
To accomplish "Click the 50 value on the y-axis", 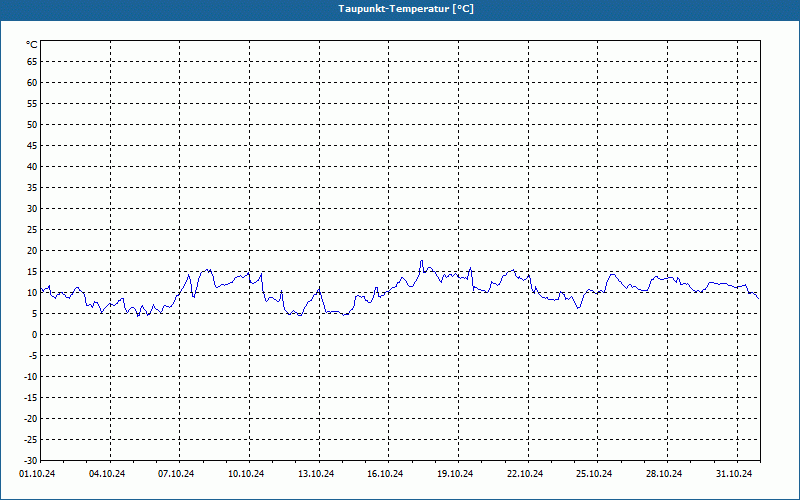I will click(x=32, y=124).
